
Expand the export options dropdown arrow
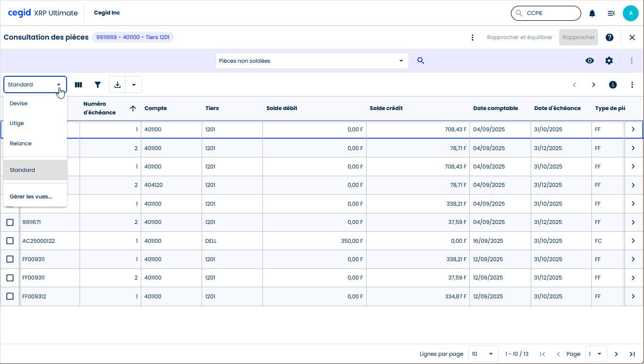point(134,85)
